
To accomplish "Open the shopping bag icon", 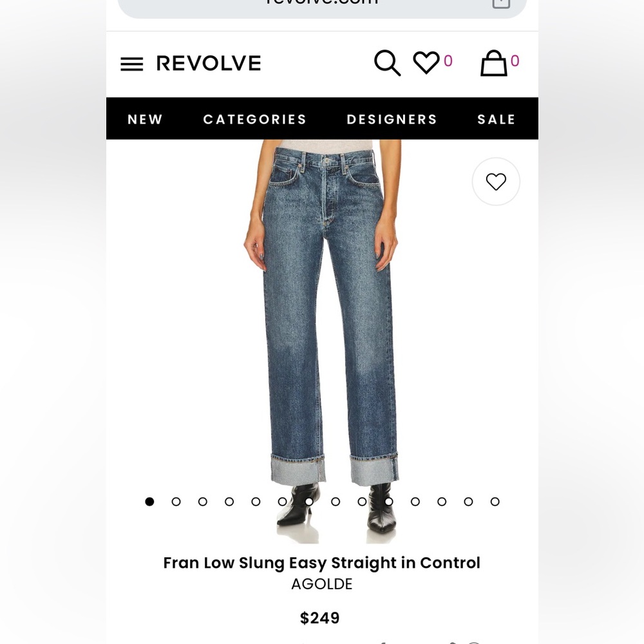I will coord(493,63).
